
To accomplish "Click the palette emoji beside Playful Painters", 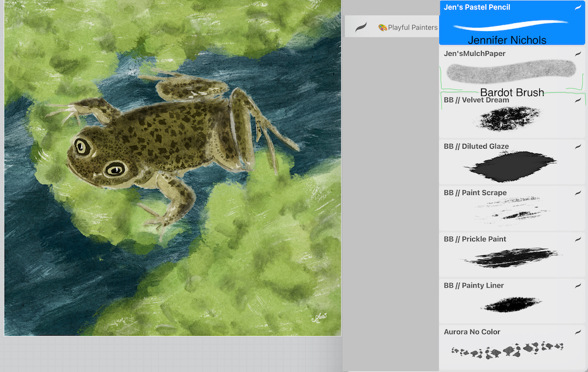I will coord(382,28).
